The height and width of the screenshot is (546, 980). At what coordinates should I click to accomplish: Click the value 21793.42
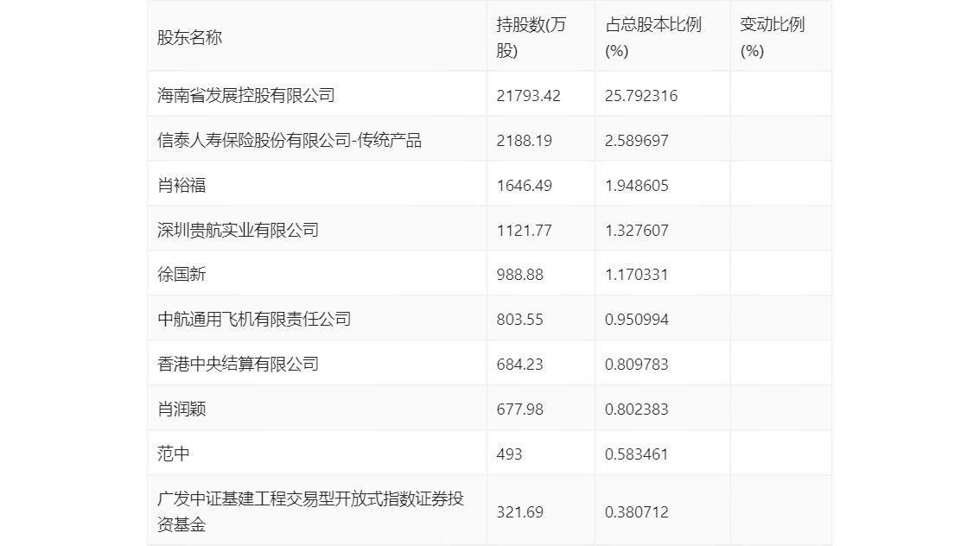[528, 96]
